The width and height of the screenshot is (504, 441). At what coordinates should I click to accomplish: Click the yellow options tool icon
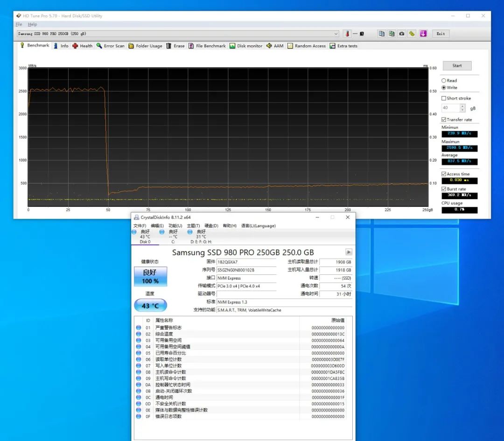click(x=412, y=34)
